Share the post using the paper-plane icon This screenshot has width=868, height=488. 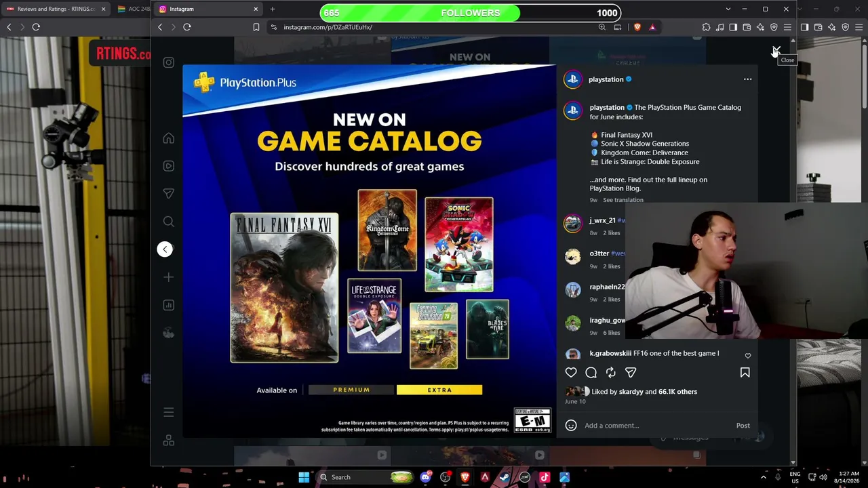(x=631, y=372)
